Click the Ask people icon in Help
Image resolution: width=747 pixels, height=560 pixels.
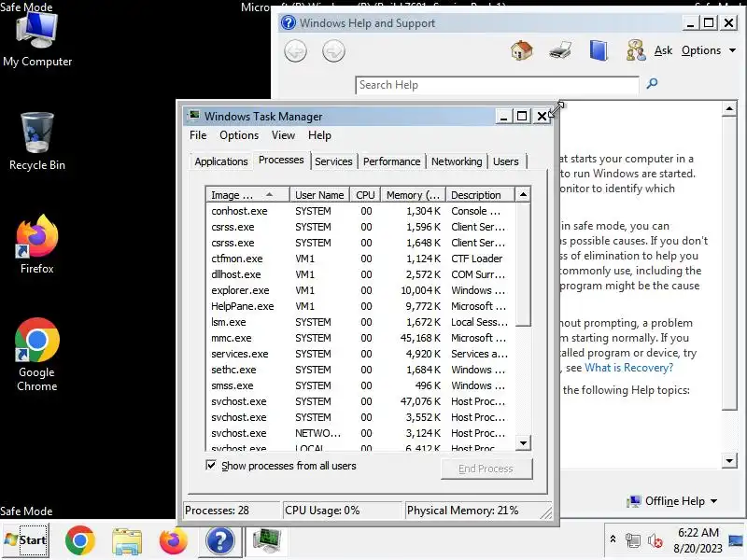tap(636, 50)
